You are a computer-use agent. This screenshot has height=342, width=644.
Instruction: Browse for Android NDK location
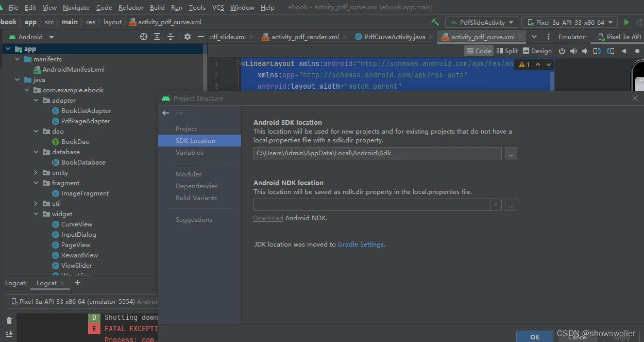coord(511,205)
